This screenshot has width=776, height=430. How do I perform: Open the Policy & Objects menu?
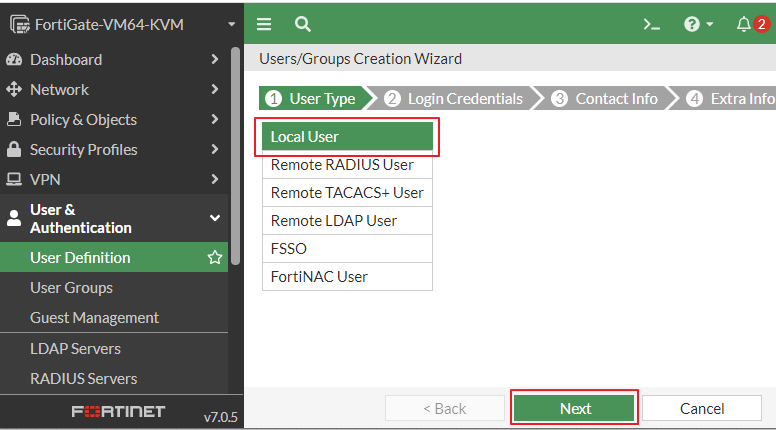click(83, 120)
